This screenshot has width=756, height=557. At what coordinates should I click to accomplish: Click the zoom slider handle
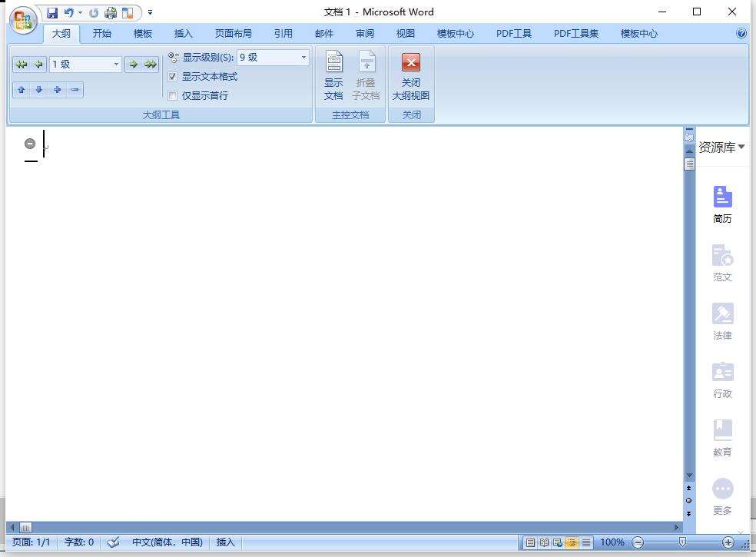tap(682, 542)
